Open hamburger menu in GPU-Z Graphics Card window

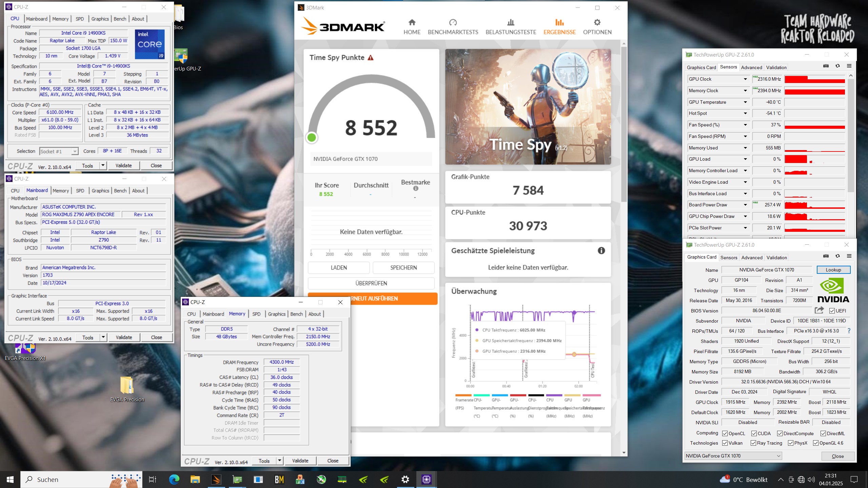click(x=849, y=256)
